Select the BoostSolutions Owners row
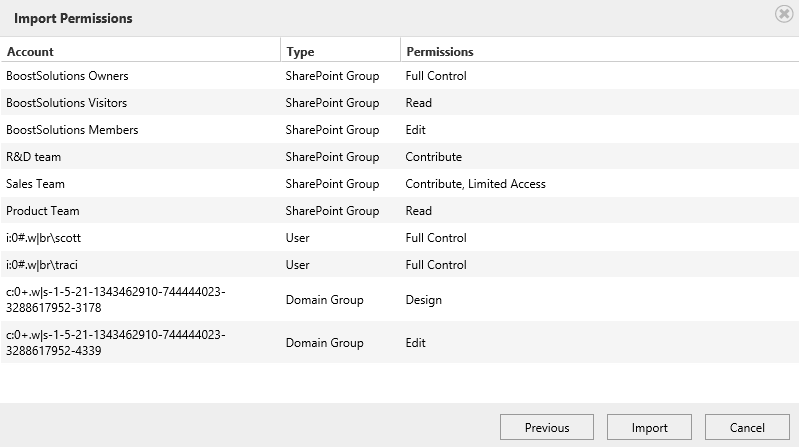Viewport: 799px width, 447px height. 400,75
